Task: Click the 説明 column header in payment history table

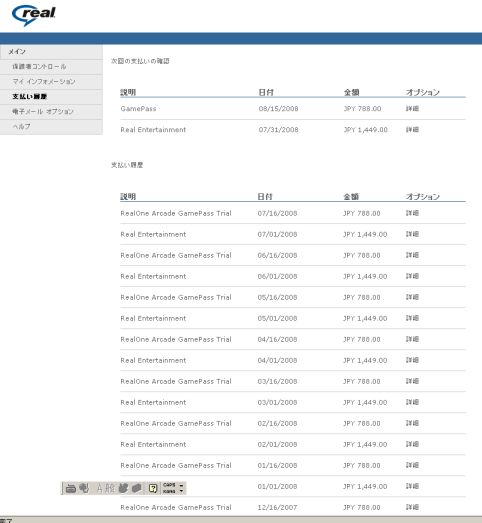Action: 128,196
